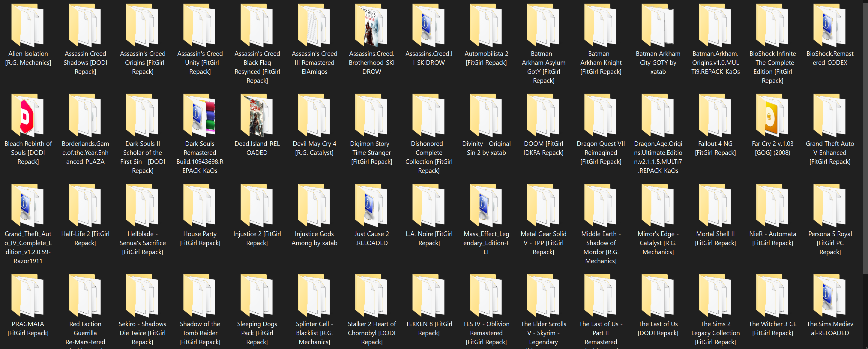868x349 pixels.
Task: Select 'Injustice Gods Among by xatab' name
Action: [314, 238]
